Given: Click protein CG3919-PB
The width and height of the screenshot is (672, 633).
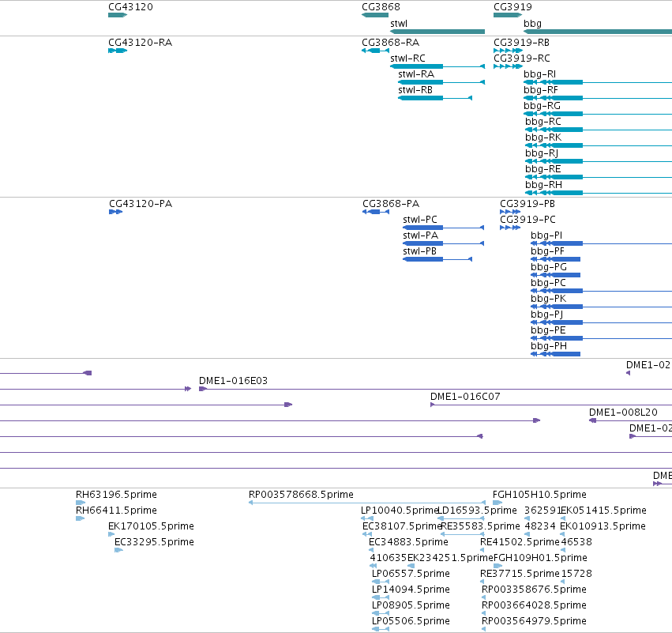Looking at the screenshot, I should tap(527, 204).
